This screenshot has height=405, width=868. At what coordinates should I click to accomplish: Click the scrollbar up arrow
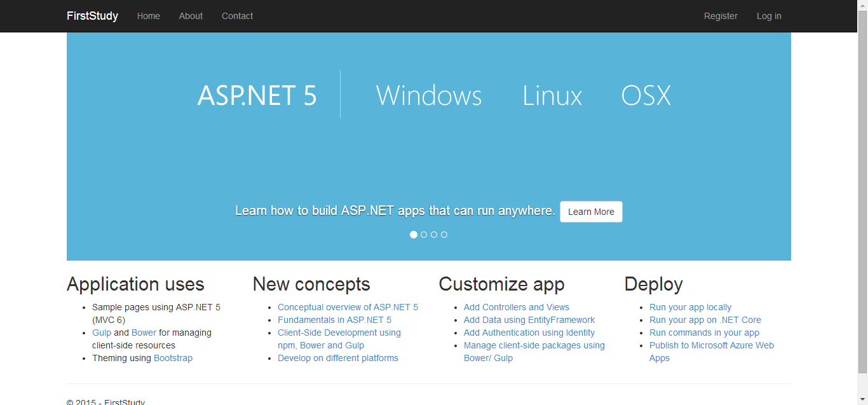coord(862,5)
